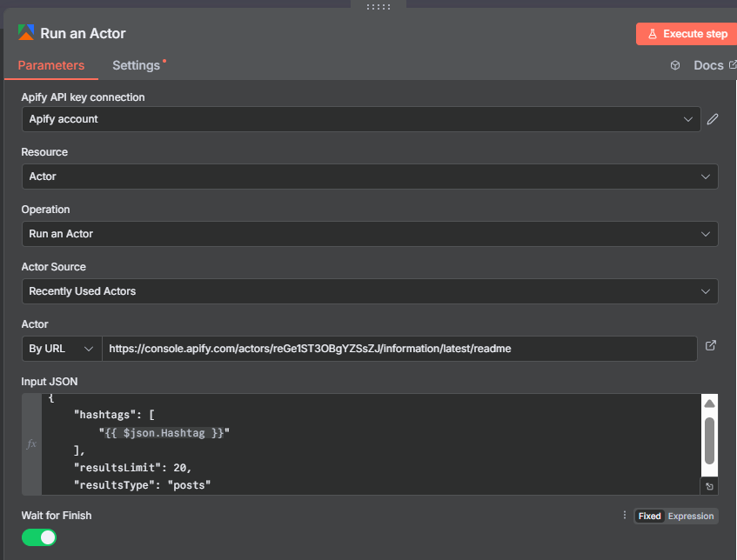Switch to the Parameters tab
The height and width of the screenshot is (560, 737).
click(51, 65)
